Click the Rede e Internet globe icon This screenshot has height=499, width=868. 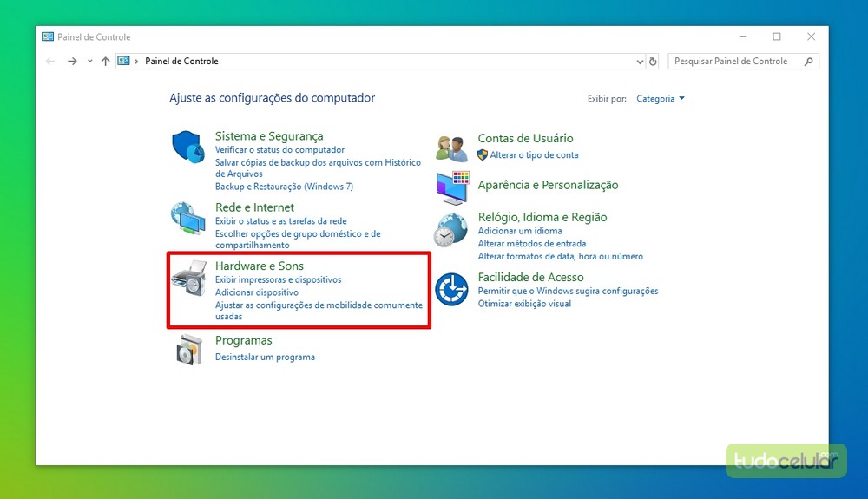[x=188, y=219]
